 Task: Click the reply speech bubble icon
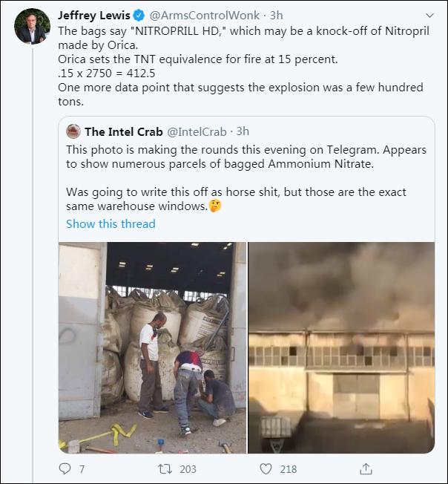coord(65,468)
